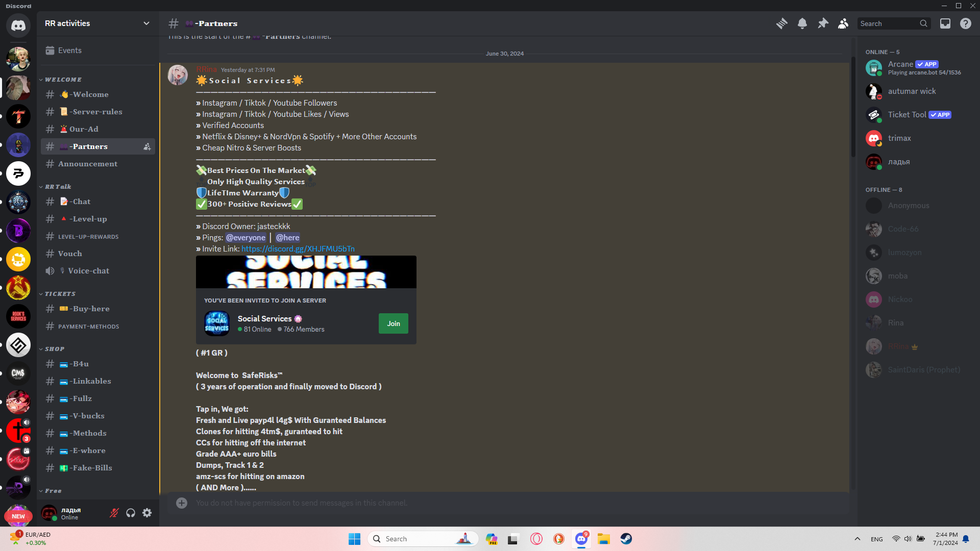Click the @everyone mention

(x=246, y=238)
